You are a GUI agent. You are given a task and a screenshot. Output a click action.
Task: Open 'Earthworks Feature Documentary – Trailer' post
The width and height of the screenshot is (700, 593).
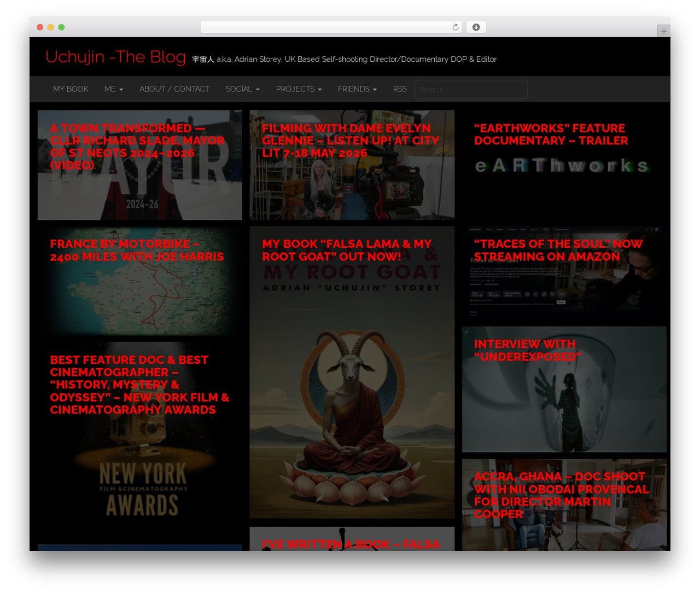pos(551,135)
